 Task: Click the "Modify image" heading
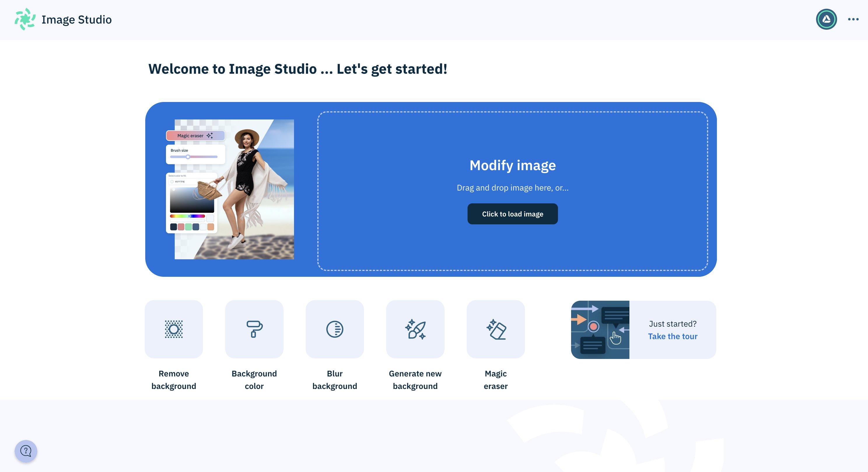click(512, 165)
